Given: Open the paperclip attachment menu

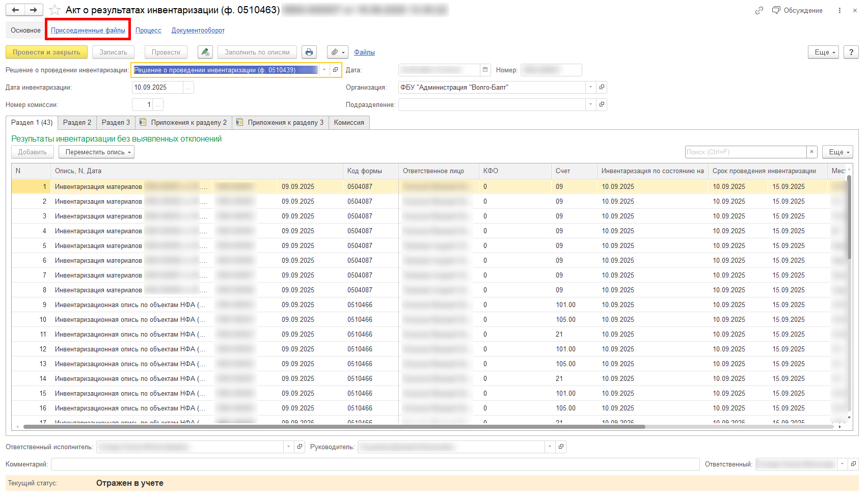Looking at the screenshot, I should pos(337,52).
